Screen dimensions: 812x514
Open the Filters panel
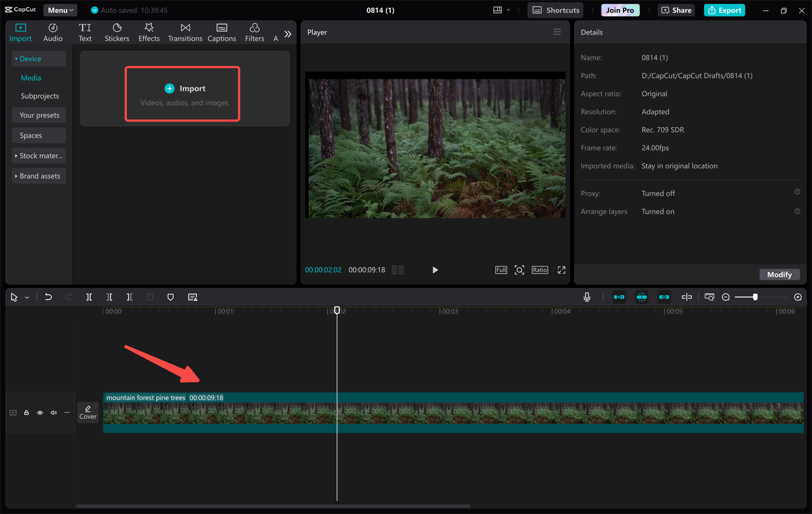[254, 31]
